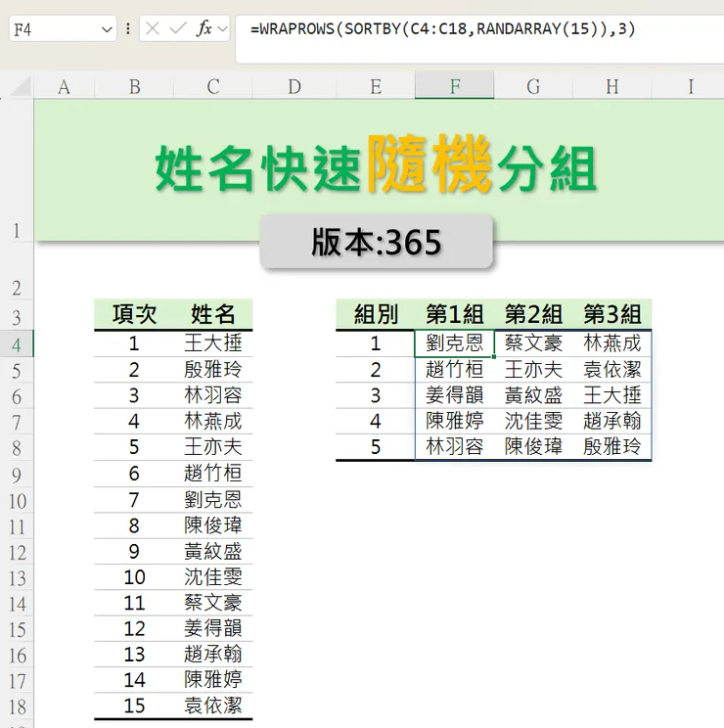Click the three-dot handle beside the Name Box
Viewport: 724px width, 728px height.
coord(127,28)
